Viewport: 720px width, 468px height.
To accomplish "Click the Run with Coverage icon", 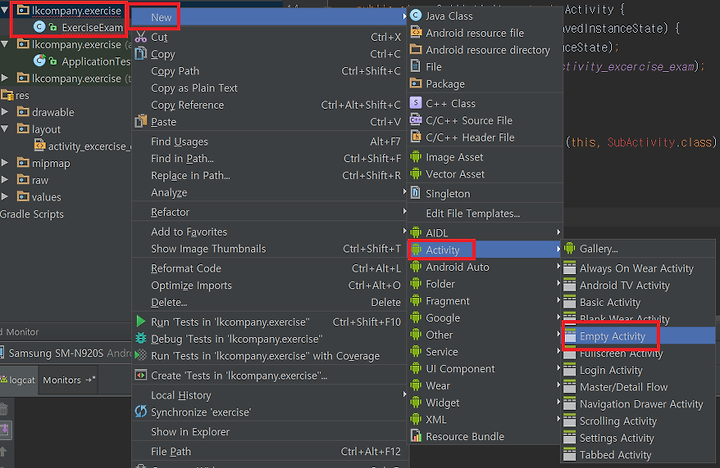I will click(x=141, y=355).
